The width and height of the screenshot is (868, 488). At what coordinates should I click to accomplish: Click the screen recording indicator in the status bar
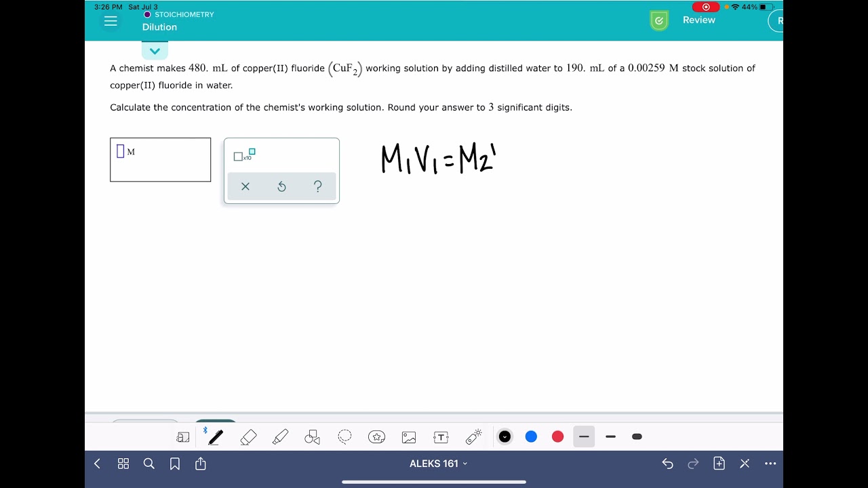click(706, 7)
